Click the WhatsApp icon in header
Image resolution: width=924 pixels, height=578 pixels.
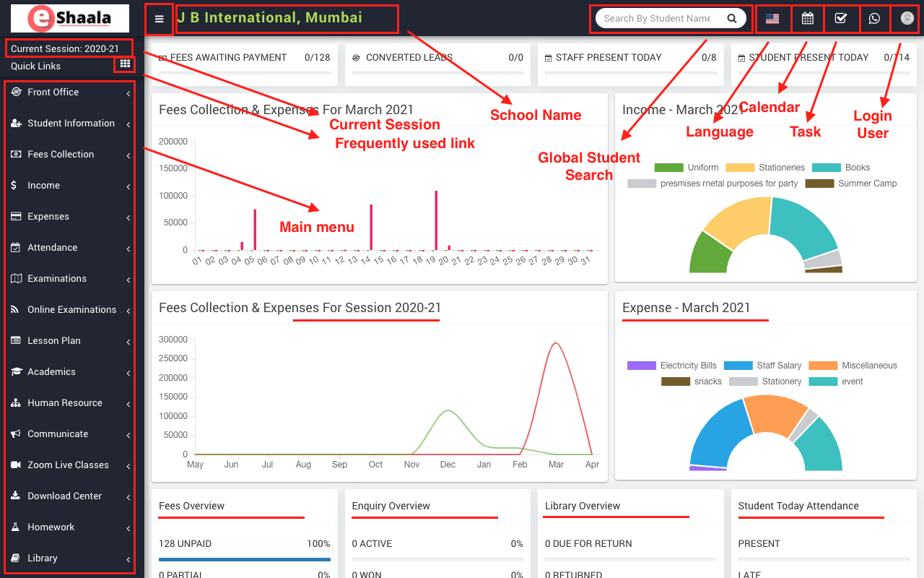874,19
